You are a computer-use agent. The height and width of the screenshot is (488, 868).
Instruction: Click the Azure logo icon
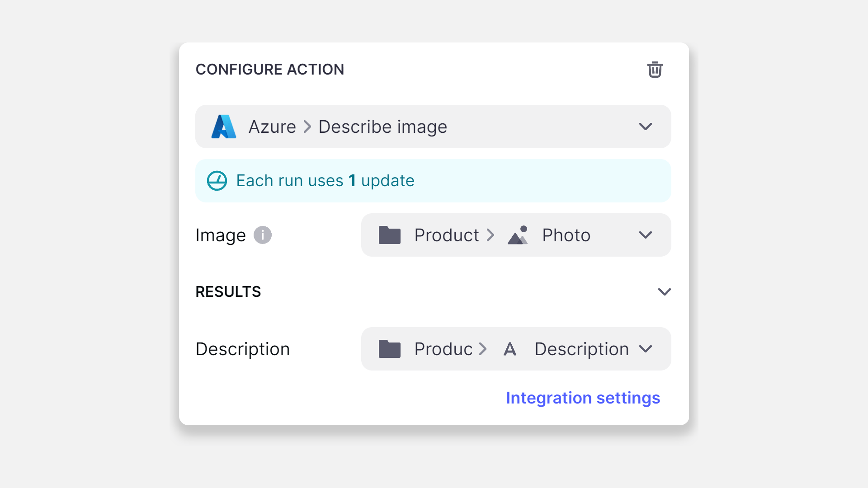pyautogui.click(x=224, y=127)
